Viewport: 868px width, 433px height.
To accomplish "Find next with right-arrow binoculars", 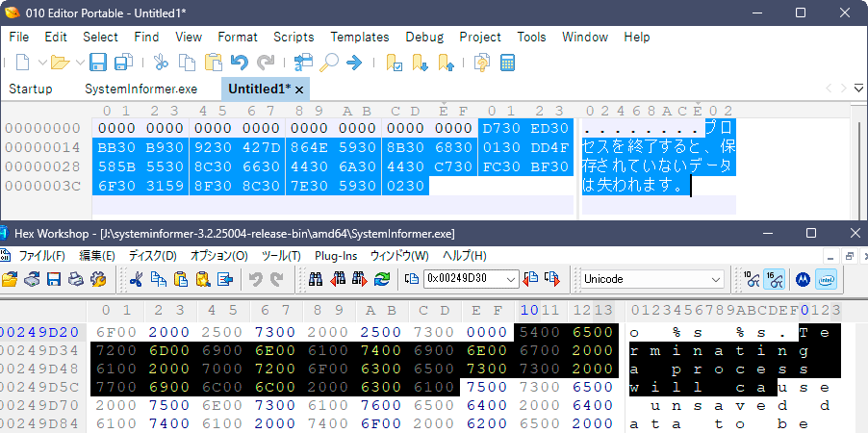I will pos(360,279).
